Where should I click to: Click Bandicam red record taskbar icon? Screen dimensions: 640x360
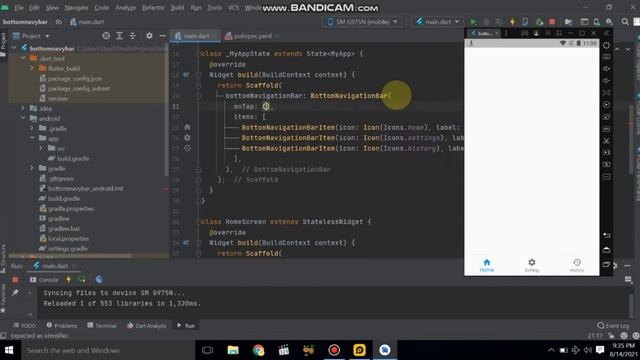tap(334, 350)
